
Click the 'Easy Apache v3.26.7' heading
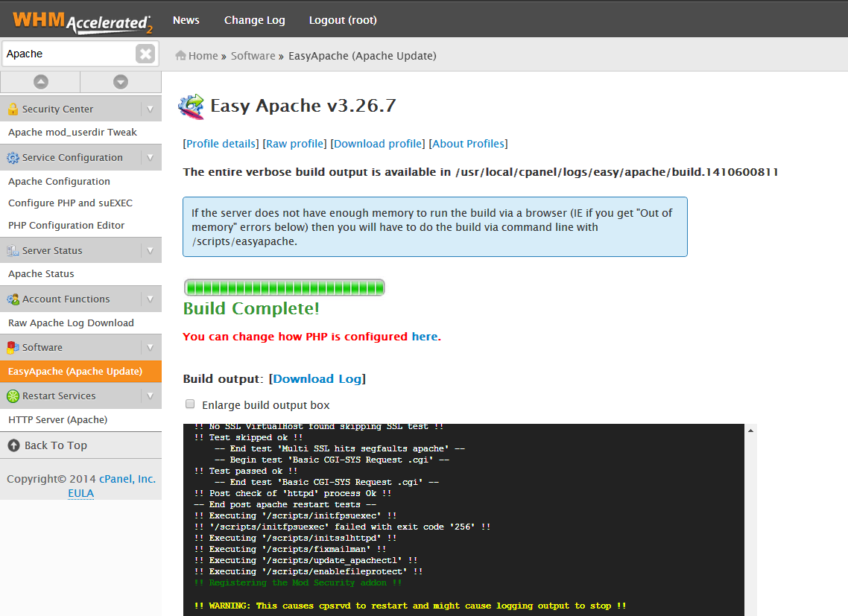coord(303,106)
